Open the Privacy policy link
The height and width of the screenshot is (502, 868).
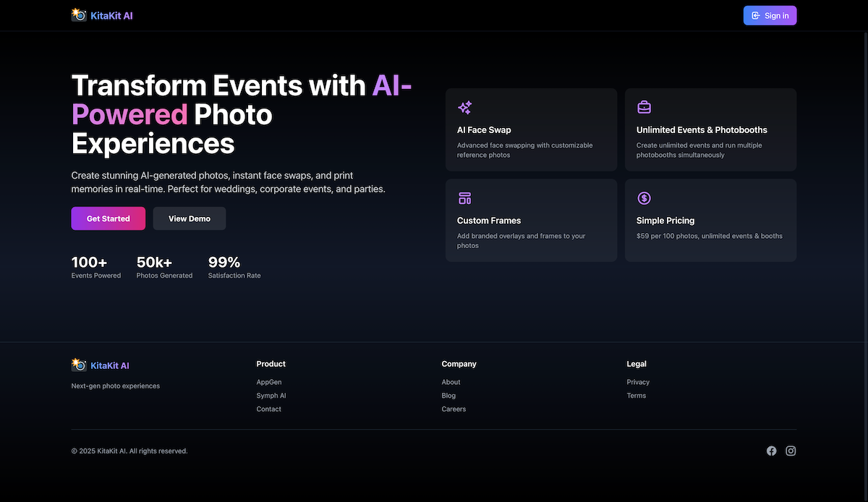click(x=638, y=382)
